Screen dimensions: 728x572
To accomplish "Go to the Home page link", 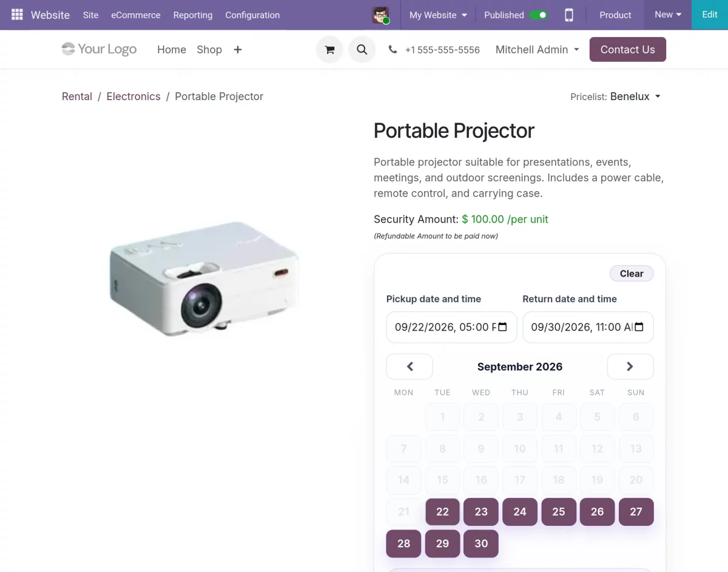I will [172, 50].
